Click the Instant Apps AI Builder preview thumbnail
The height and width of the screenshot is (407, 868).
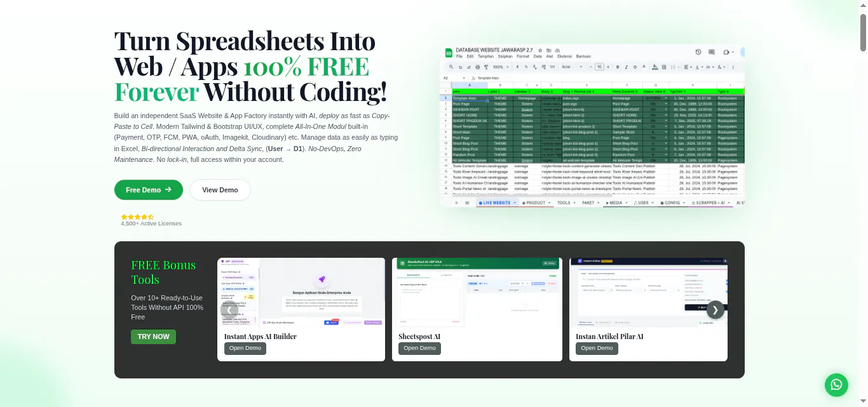[301, 293]
